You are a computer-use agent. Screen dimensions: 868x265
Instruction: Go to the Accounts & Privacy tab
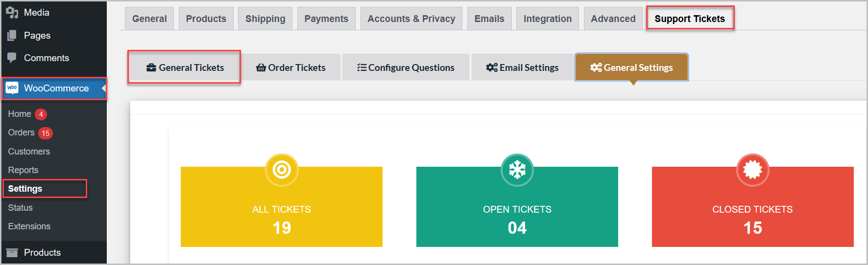411,19
